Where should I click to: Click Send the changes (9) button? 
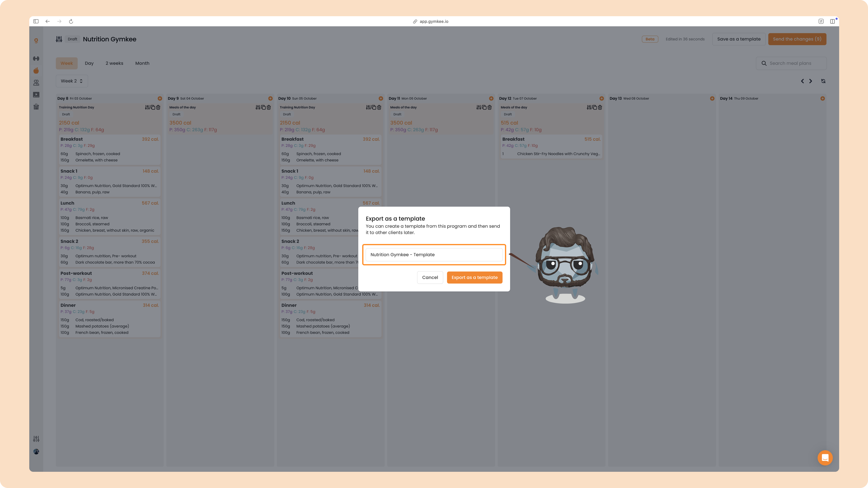tap(797, 39)
